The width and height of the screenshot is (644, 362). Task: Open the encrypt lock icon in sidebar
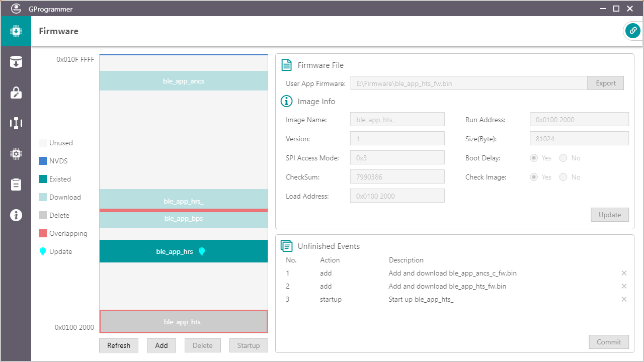(x=16, y=93)
